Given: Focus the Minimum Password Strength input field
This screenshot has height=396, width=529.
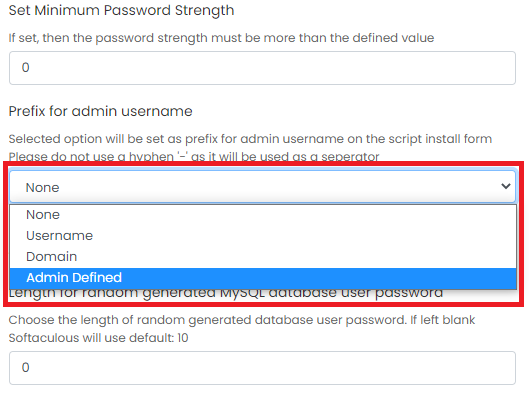Looking at the screenshot, I should coord(262,68).
